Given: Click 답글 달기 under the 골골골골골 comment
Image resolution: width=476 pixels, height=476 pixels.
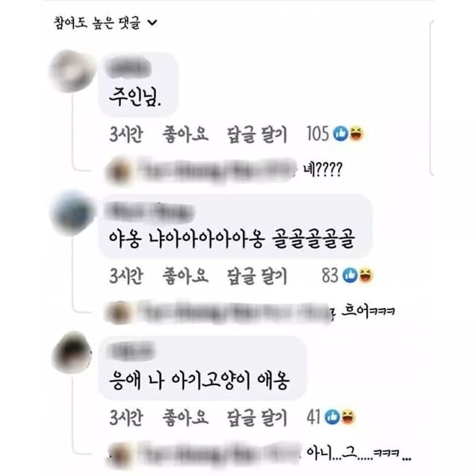Looking at the screenshot, I should point(257,276).
